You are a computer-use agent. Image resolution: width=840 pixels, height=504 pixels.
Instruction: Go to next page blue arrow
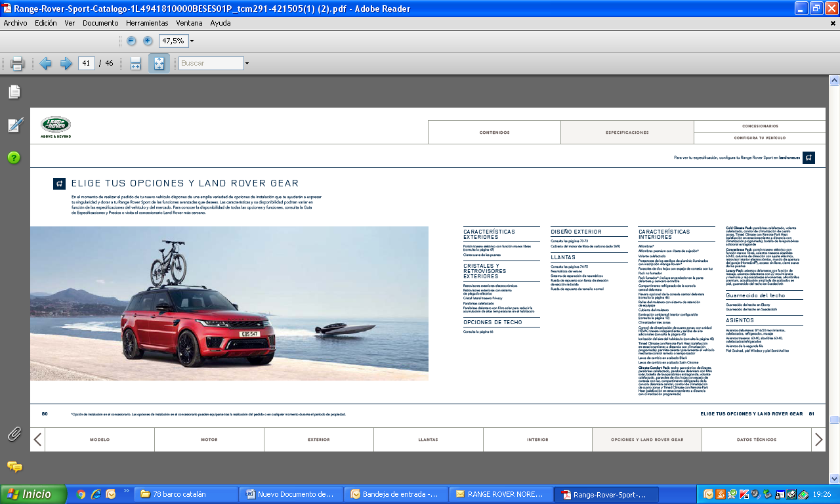[x=66, y=64]
